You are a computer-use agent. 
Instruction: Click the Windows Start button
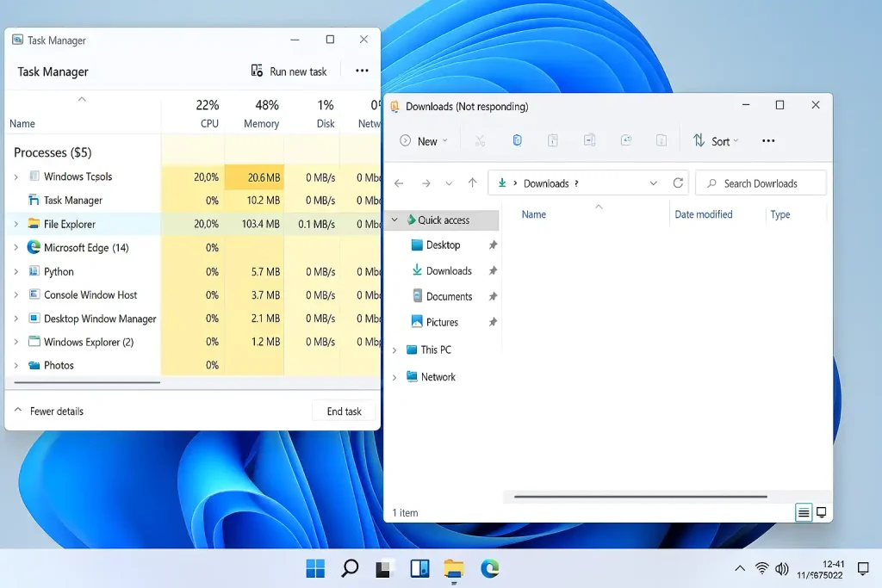pos(315,568)
